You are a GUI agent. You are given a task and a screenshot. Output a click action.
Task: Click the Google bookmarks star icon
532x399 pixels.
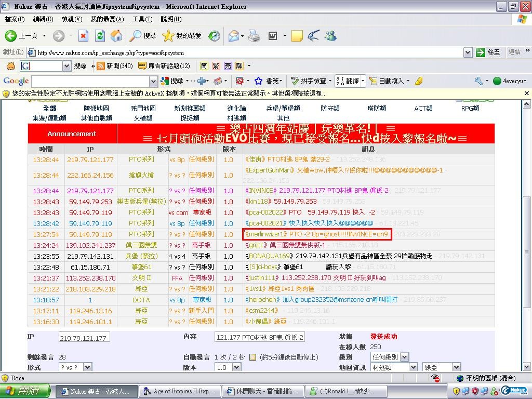[258, 81]
